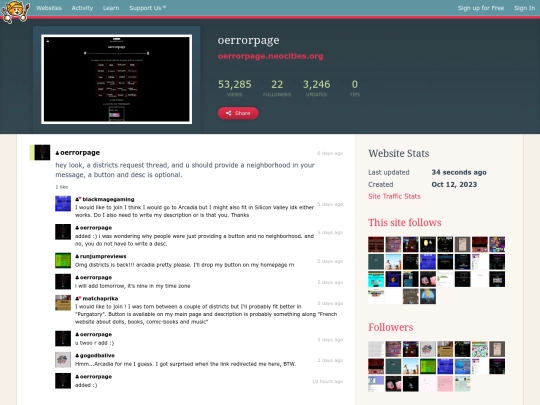Open the '6 days ago' post timestamp
Screen dimensions: 540x405
[x=330, y=153]
